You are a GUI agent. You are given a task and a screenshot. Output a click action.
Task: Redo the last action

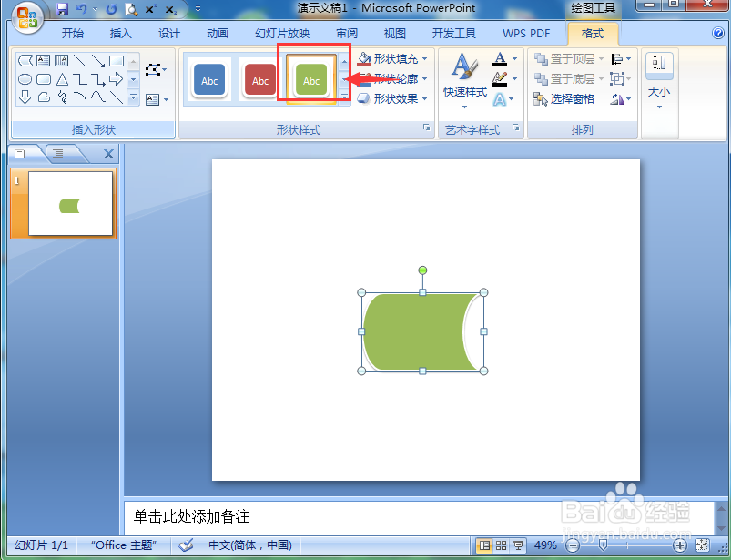pyautogui.click(x=111, y=9)
